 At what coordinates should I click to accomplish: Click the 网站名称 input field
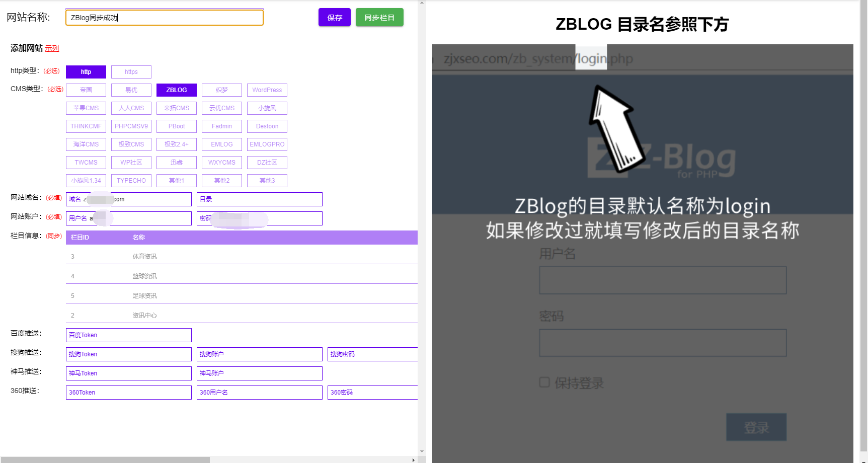[x=165, y=18]
